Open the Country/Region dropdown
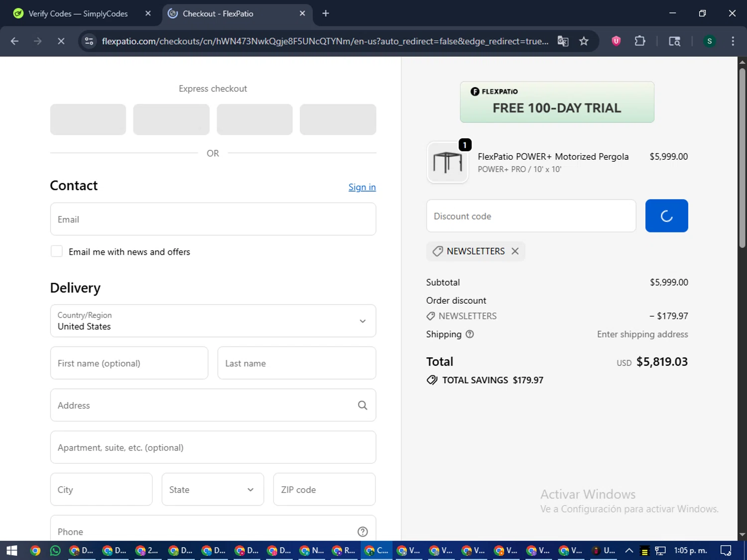Image resolution: width=747 pixels, height=560 pixels. click(213, 321)
